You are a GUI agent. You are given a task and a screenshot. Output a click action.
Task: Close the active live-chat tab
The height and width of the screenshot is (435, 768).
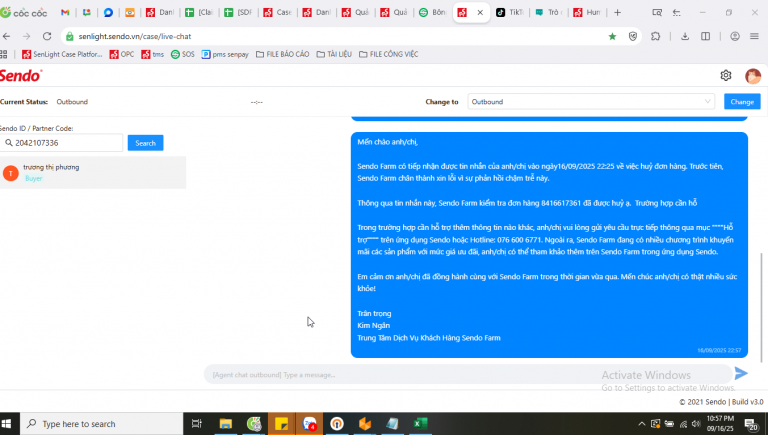(x=480, y=13)
